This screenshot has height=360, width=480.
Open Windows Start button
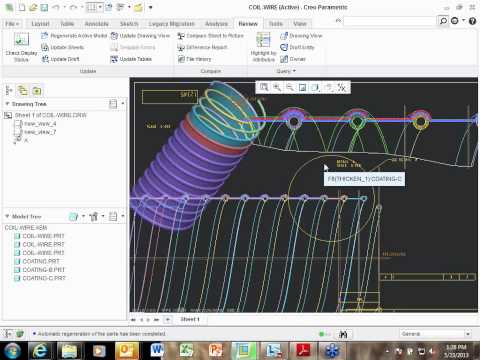[12, 351]
